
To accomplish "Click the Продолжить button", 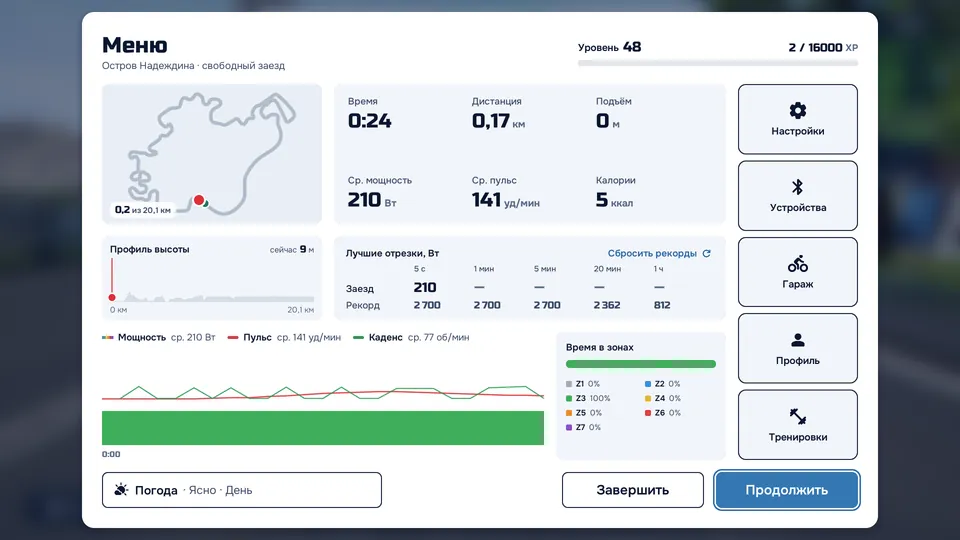I will tap(786, 490).
